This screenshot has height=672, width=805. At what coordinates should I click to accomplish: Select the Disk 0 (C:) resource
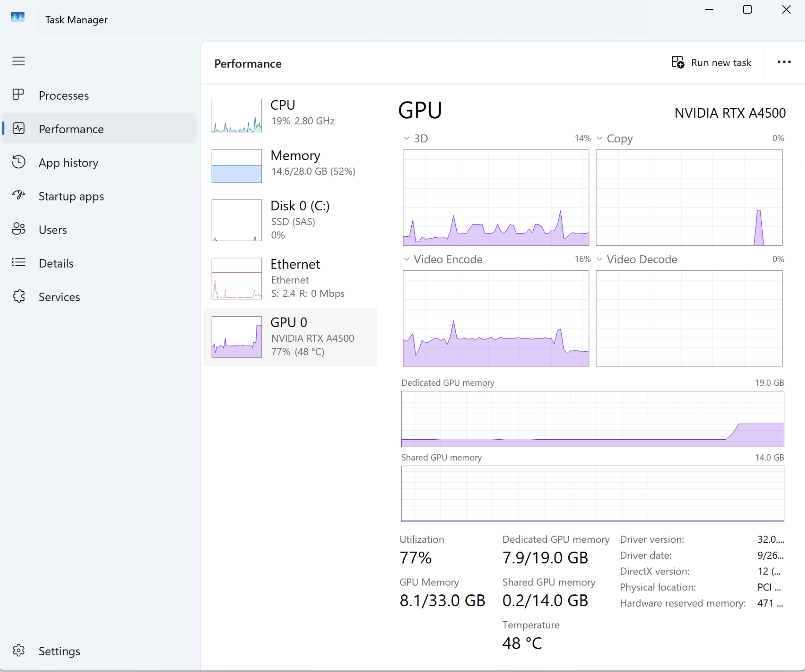(x=290, y=220)
